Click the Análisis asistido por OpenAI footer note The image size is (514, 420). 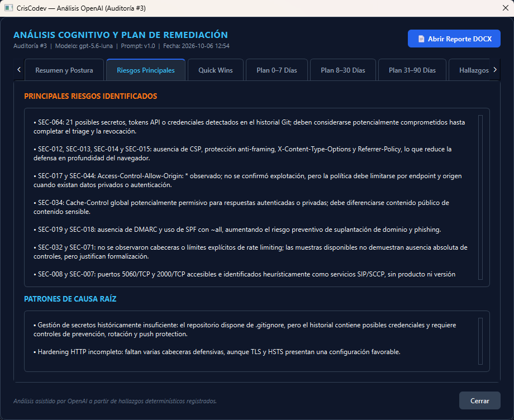(x=115, y=401)
